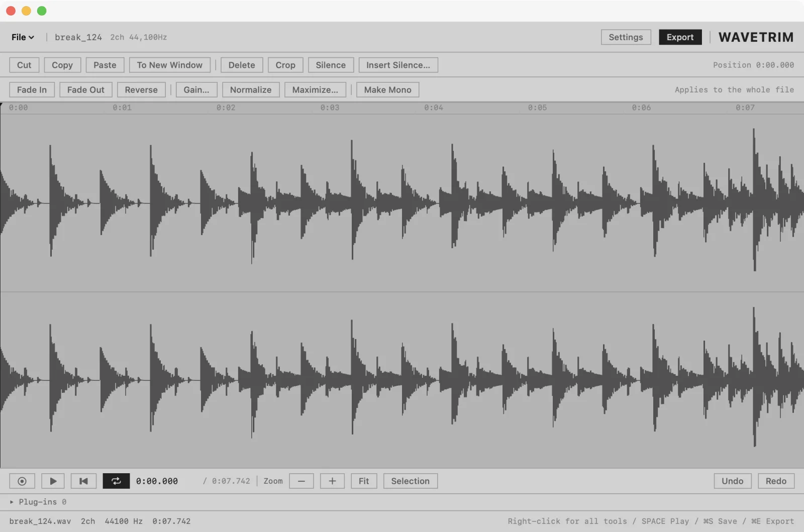Zoom out with the minus button
The image size is (804, 532).
(301, 481)
